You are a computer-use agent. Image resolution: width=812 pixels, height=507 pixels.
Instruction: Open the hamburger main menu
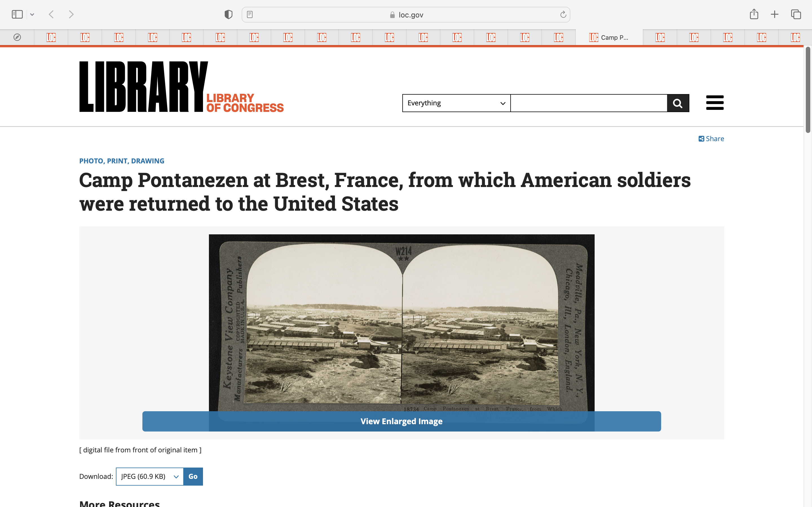[x=715, y=103]
